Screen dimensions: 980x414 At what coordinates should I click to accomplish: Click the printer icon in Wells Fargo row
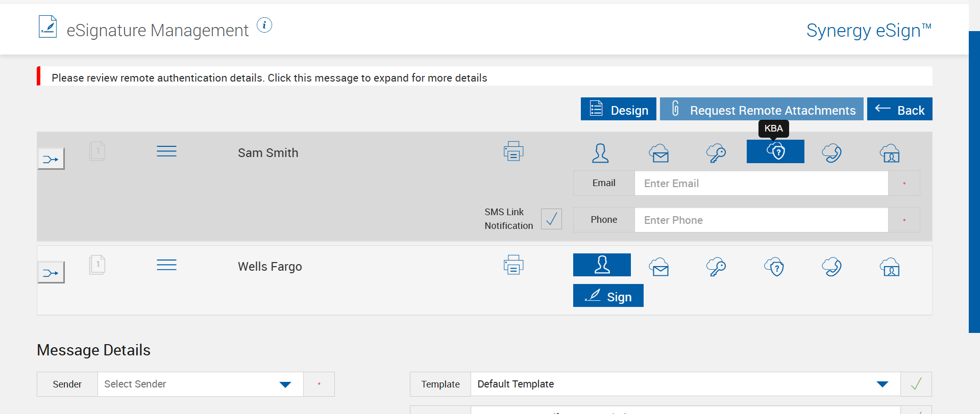coord(513,265)
